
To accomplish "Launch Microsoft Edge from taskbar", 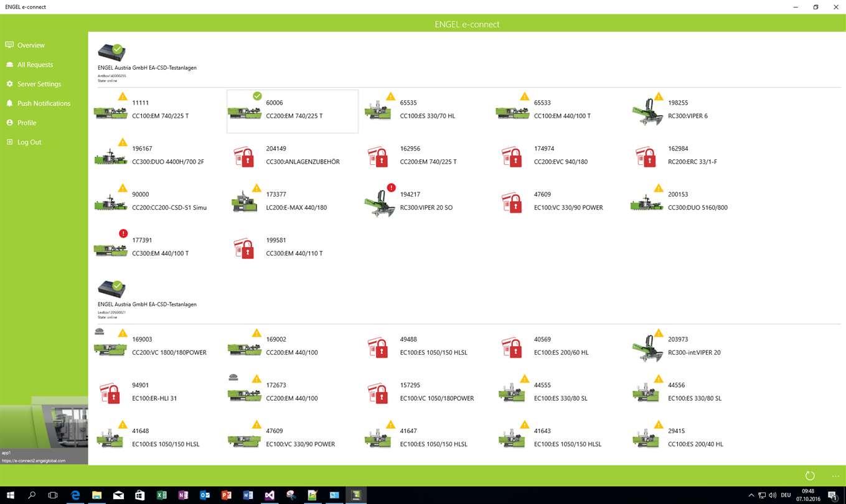I will pyautogui.click(x=75, y=495).
